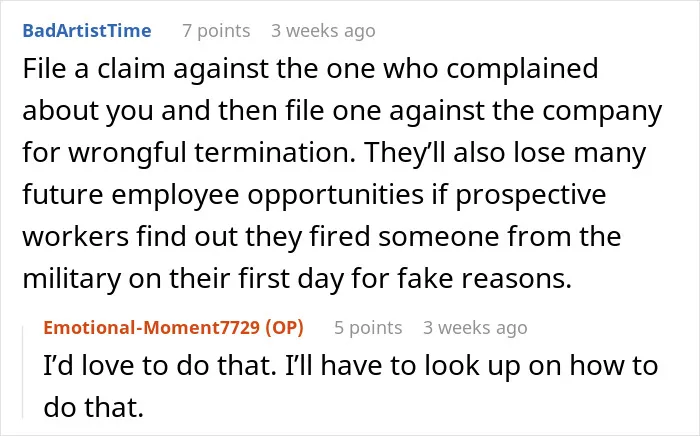Click the line starting "File a claim against"
Screen dimensions: 700x436
click(310, 69)
